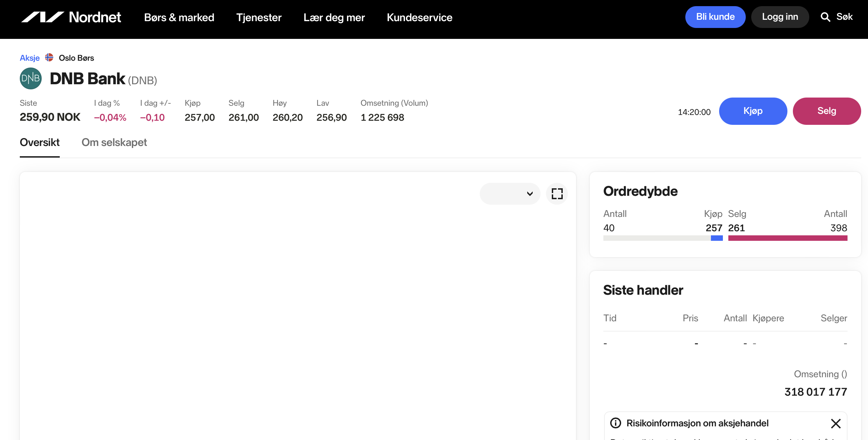
Task: Click the Tid column header
Action: [x=610, y=318]
